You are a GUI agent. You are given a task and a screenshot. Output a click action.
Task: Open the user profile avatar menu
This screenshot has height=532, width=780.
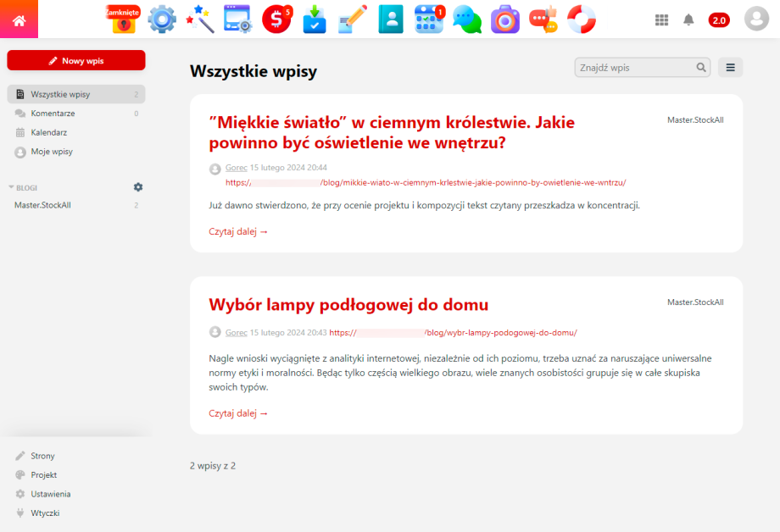point(756,19)
